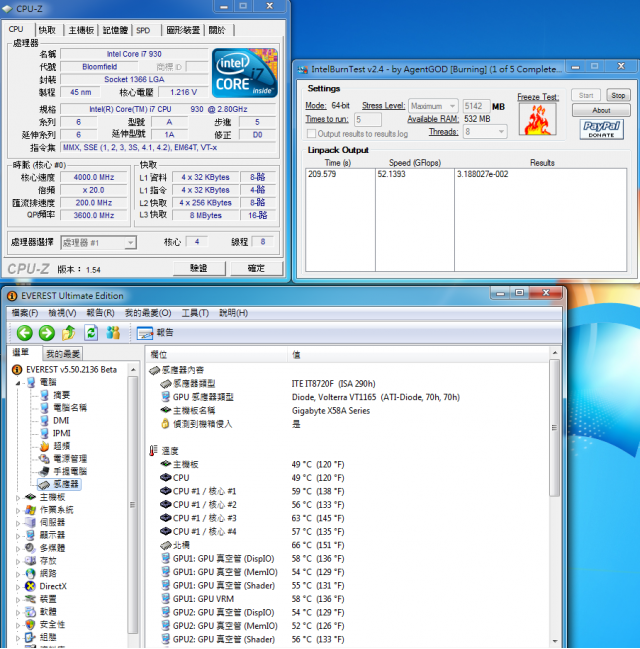The height and width of the screenshot is (649, 640).
Task: Click the Intel Core i7 logo in CPU-Z
Action: click(x=245, y=73)
